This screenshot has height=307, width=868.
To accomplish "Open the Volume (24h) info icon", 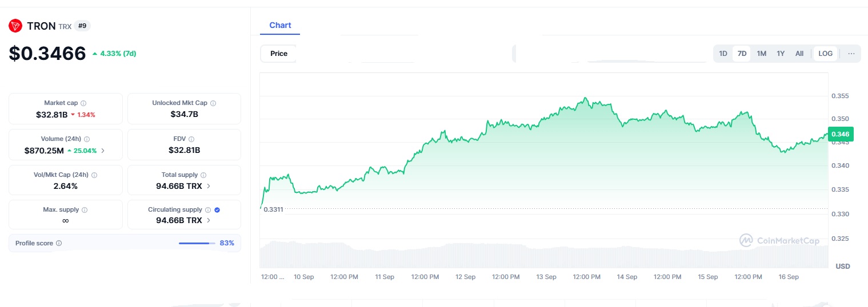I will click(87, 139).
